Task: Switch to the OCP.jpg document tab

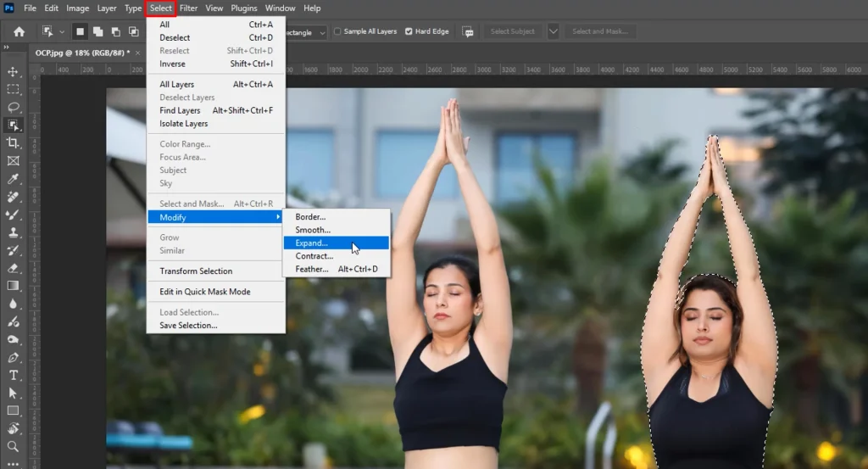Action: tap(82, 53)
